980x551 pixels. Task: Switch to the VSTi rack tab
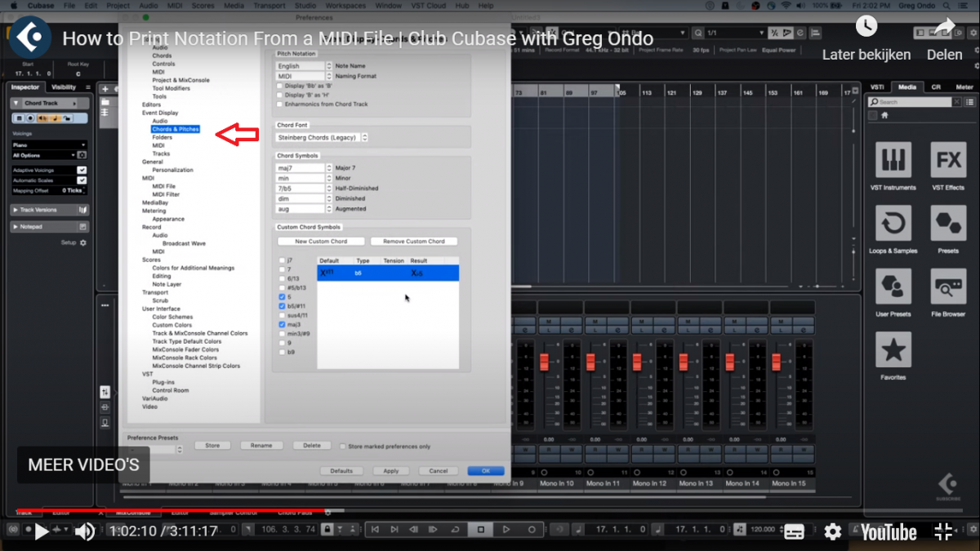pos(877,87)
